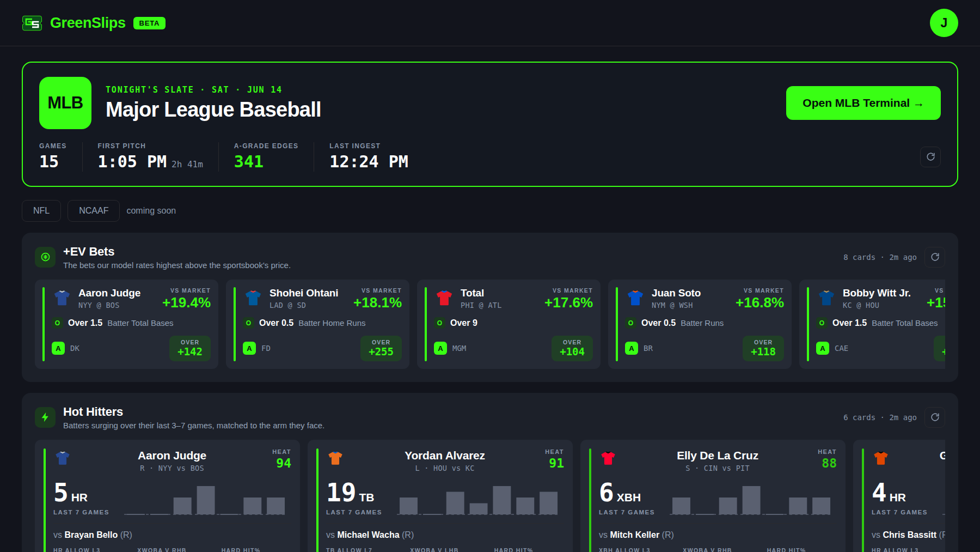Viewport: 980px width, 552px height.
Task: Click Elly De La Cruz last 7 games chart
Action: click(x=751, y=500)
